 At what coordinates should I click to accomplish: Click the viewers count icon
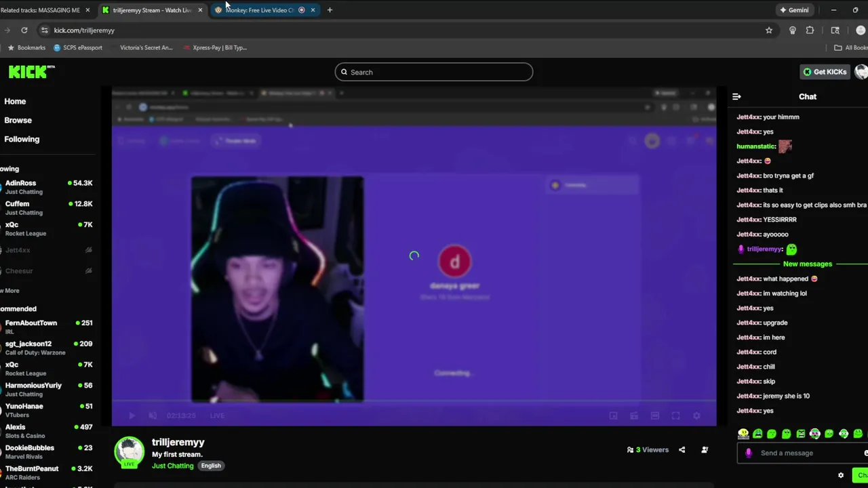(x=630, y=449)
